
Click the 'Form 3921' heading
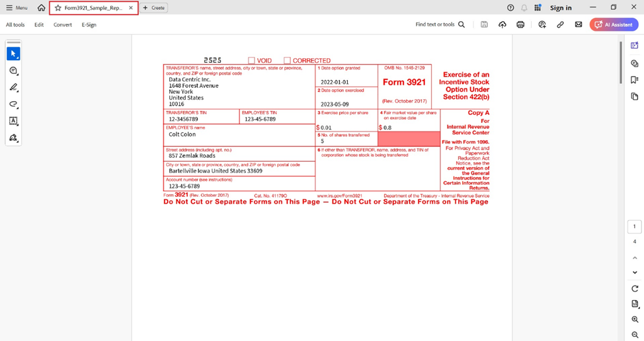coord(404,82)
